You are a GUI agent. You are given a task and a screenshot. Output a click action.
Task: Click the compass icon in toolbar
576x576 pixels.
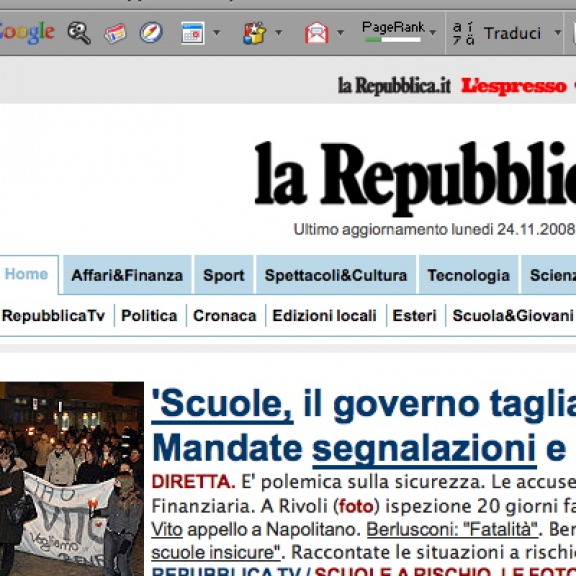pyautogui.click(x=151, y=33)
